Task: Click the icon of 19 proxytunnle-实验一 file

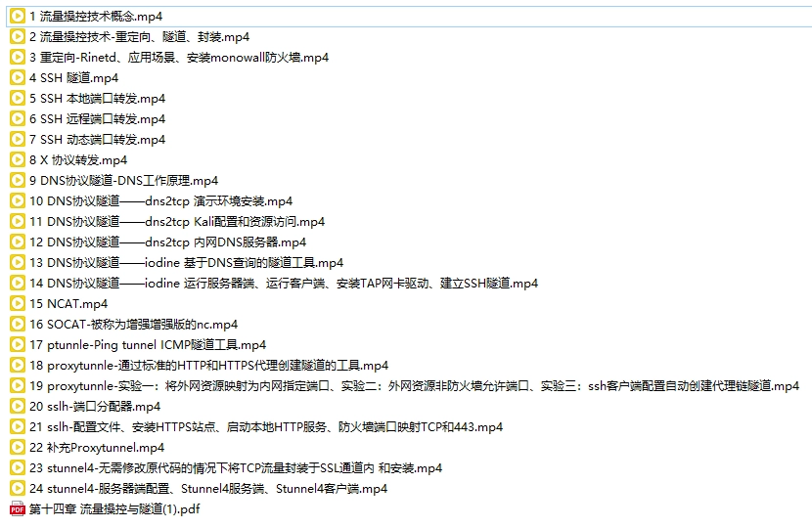Action: point(17,385)
